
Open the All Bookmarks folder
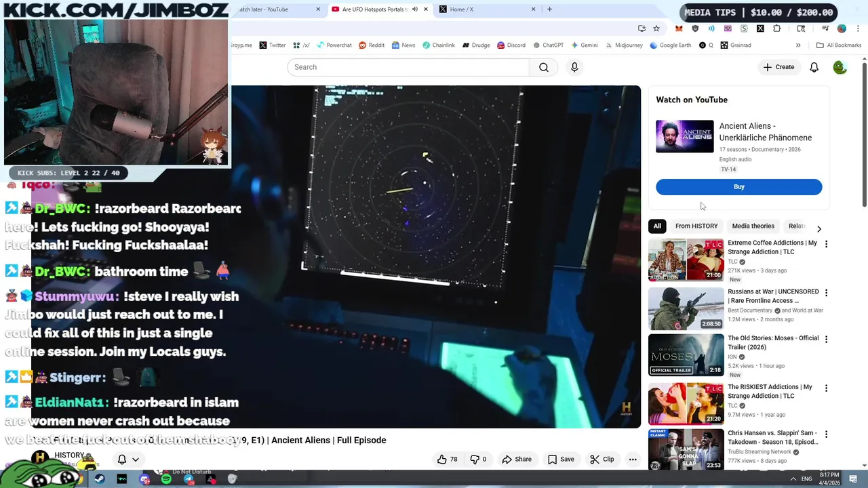[839, 45]
